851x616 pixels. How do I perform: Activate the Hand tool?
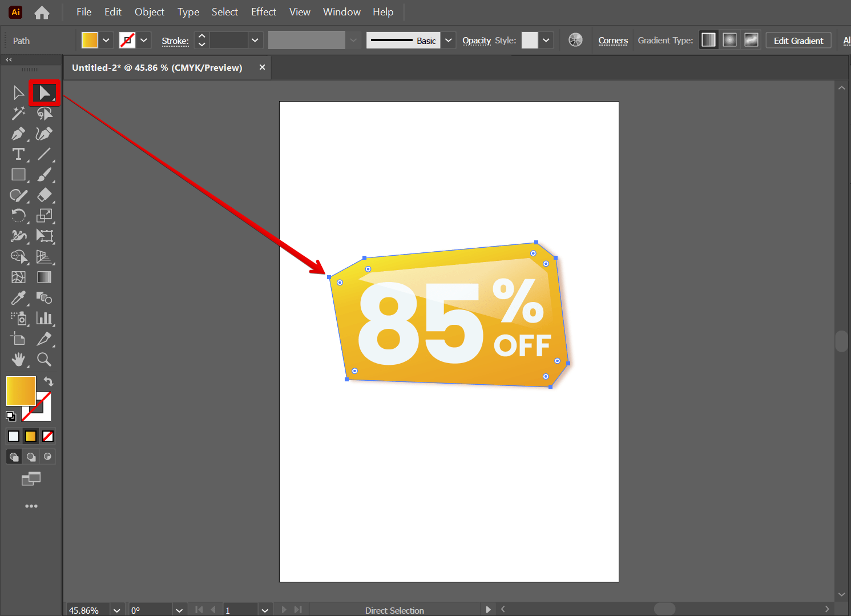[x=18, y=360]
